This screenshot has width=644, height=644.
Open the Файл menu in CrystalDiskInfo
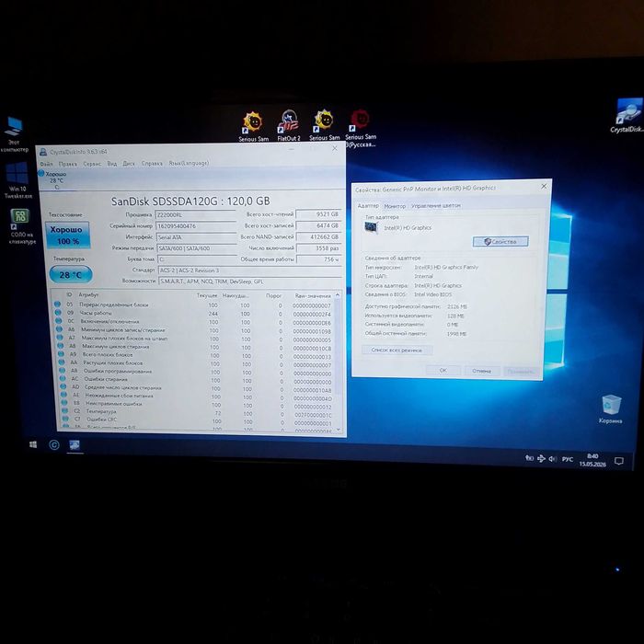(x=46, y=164)
